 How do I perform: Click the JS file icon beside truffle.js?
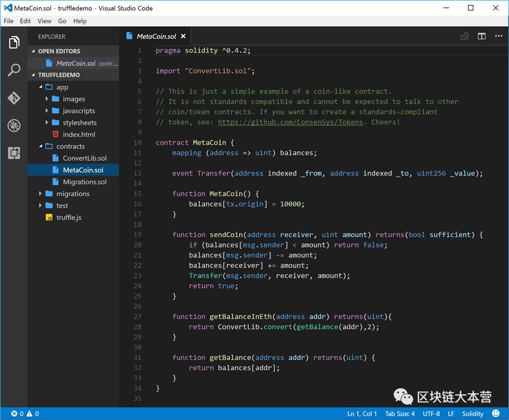click(x=49, y=217)
